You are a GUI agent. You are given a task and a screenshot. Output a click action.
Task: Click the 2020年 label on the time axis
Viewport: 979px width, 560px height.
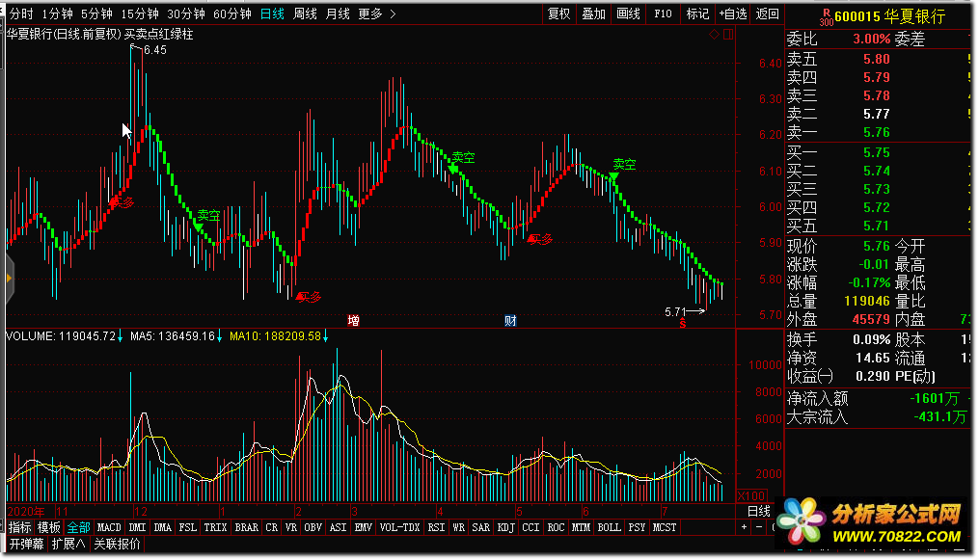pyautogui.click(x=26, y=512)
